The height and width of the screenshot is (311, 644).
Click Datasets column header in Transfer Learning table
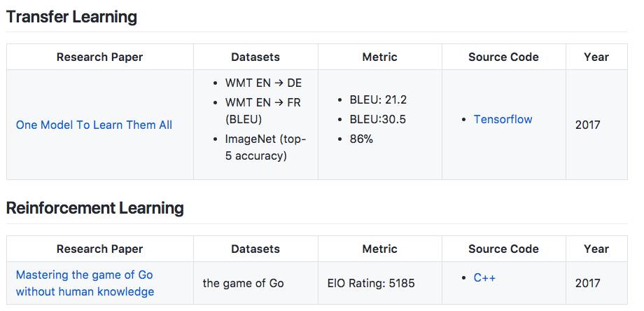[255, 57]
